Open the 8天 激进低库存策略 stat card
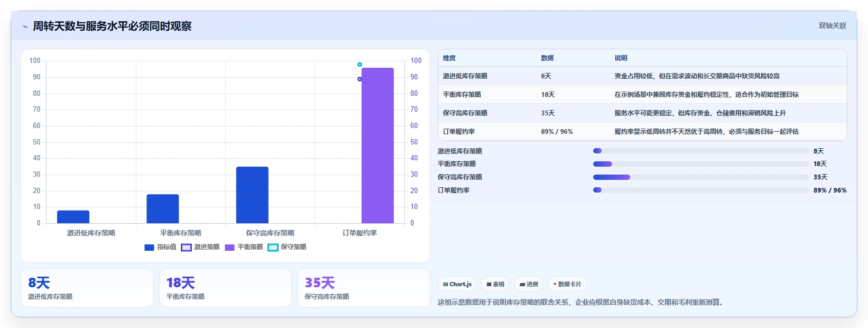 [87, 288]
